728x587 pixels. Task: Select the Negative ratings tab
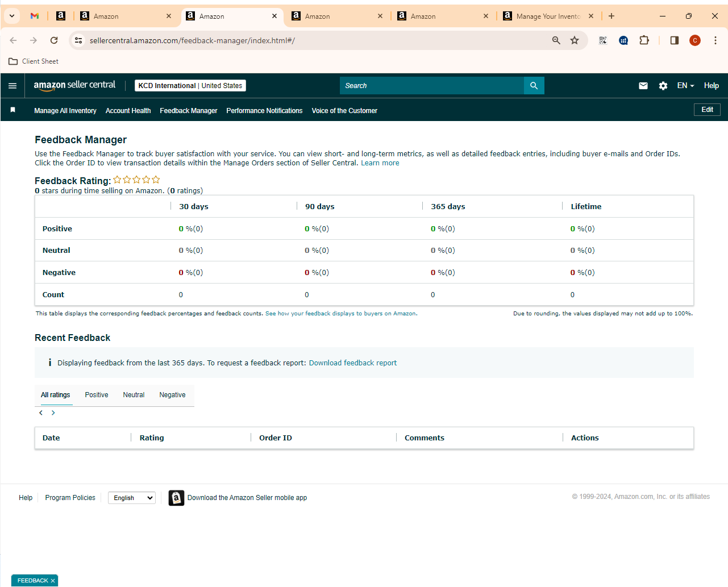pyautogui.click(x=173, y=395)
